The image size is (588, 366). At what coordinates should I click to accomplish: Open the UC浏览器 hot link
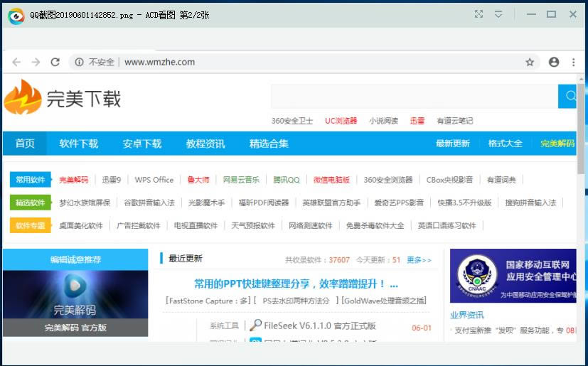pos(341,121)
